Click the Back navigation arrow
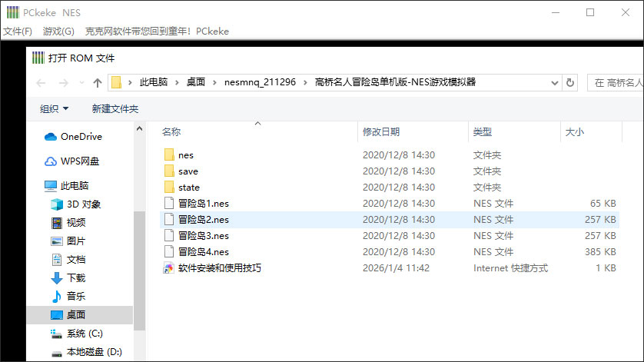 41,83
